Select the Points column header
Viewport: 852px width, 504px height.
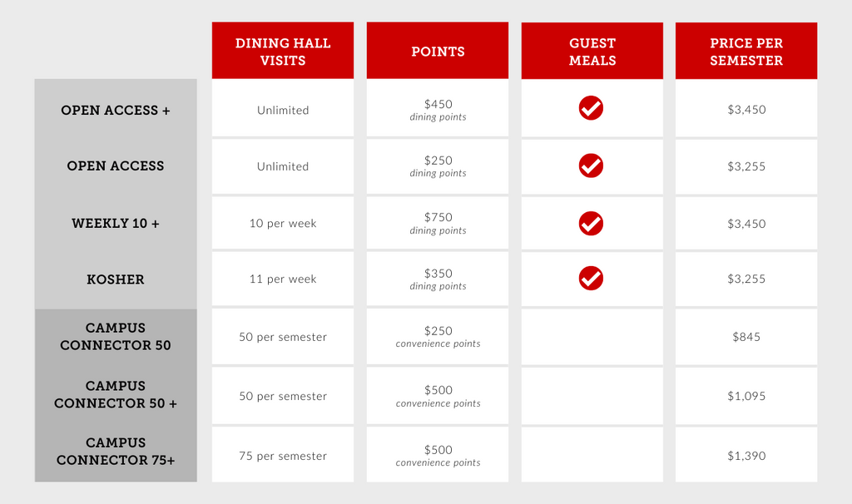coord(438,52)
